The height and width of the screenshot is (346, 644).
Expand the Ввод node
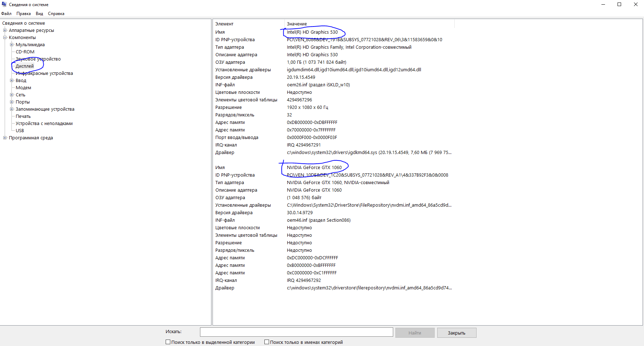coord(12,81)
